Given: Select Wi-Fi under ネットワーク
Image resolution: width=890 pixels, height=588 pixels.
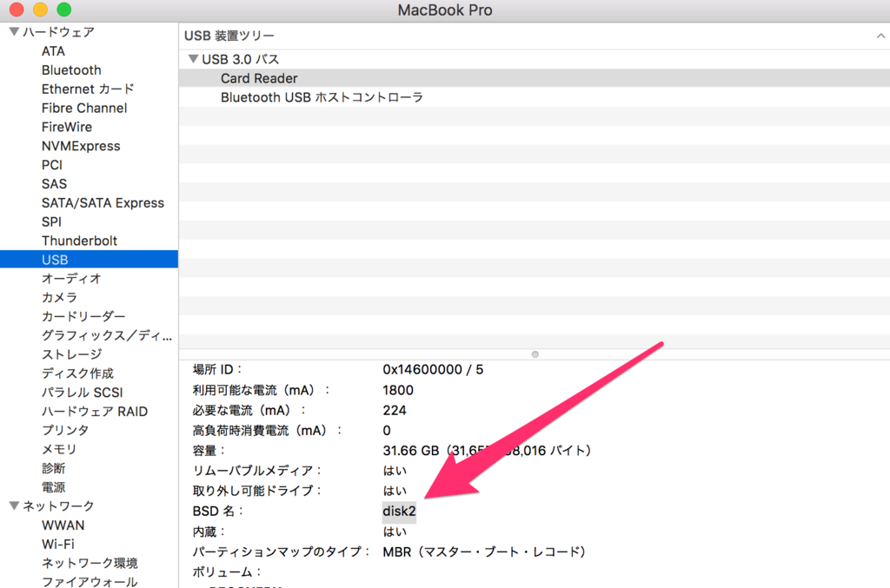Looking at the screenshot, I should [x=58, y=545].
